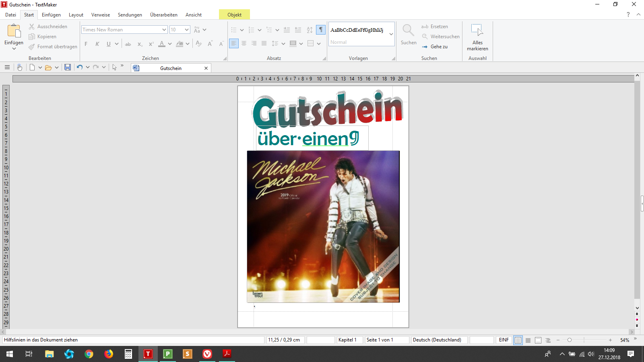Click undo arrow icon
644x362 pixels.
(80, 68)
